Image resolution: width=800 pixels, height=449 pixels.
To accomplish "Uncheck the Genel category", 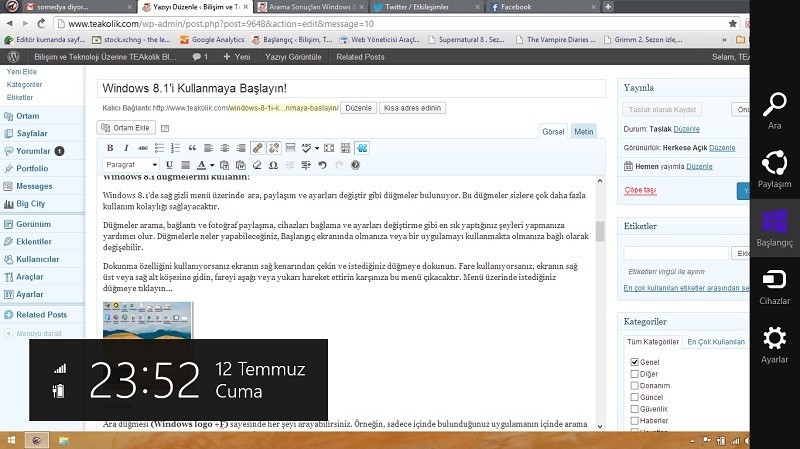I will [x=635, y=362].
